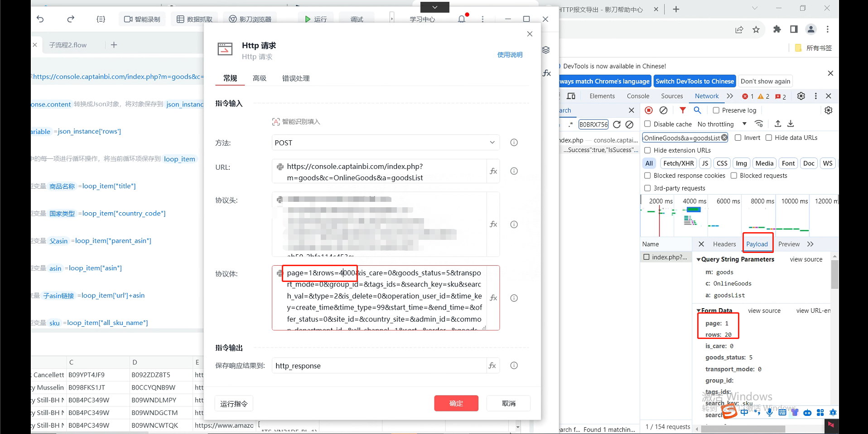Open the Headers tab of the request

(724, 244)
